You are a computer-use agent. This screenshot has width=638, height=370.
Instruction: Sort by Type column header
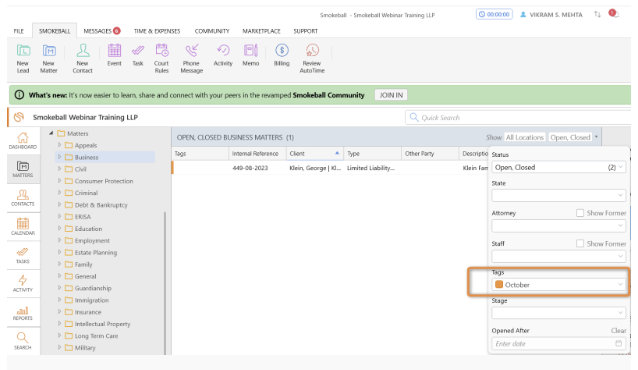pos(372,153)
